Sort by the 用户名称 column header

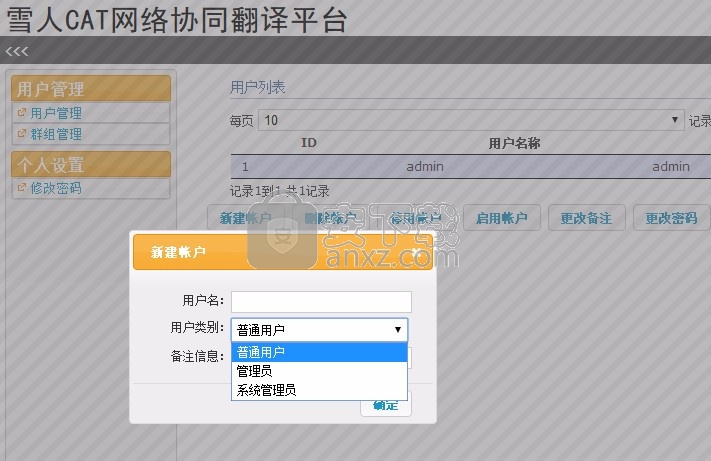(x=514, y=143)
